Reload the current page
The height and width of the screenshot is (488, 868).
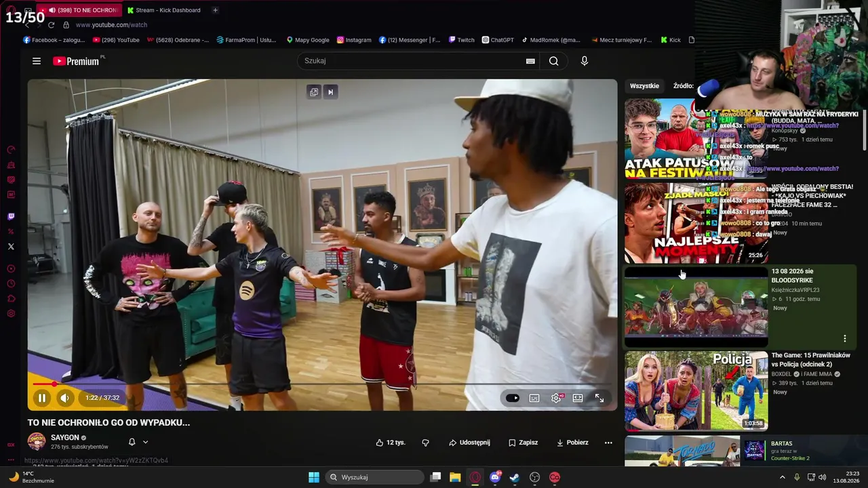click(x=51, y=25)
